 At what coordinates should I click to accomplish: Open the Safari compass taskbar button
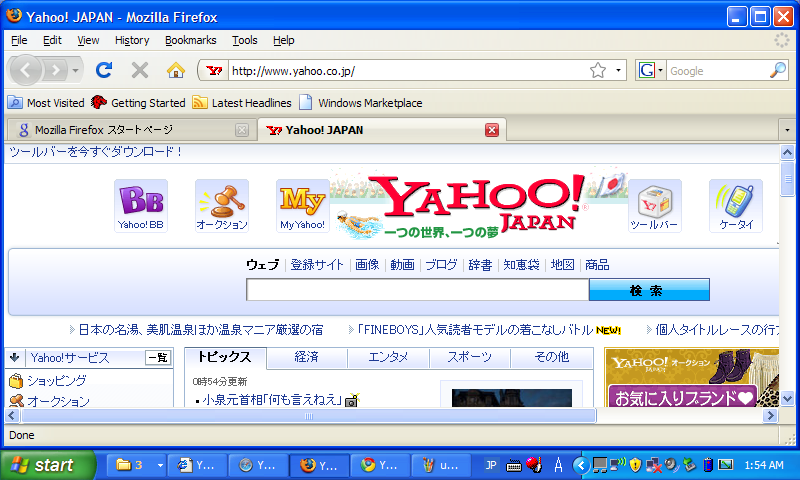point(258,465)
